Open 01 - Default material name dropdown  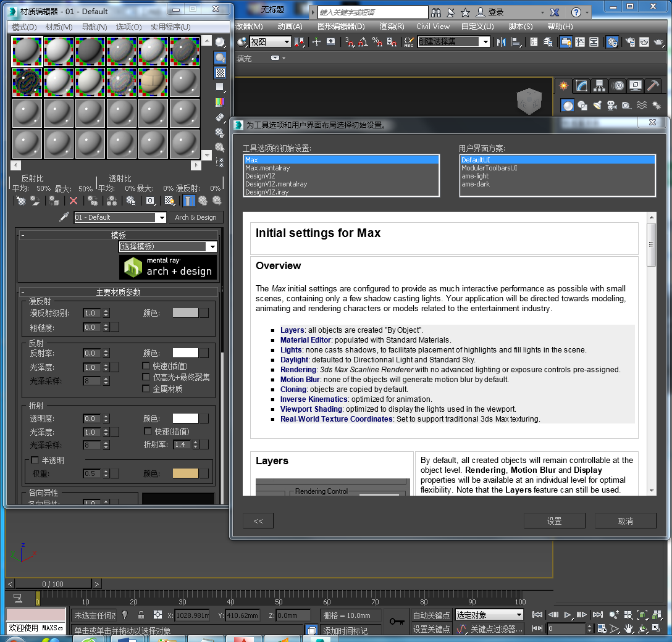(x=162, y=217)
